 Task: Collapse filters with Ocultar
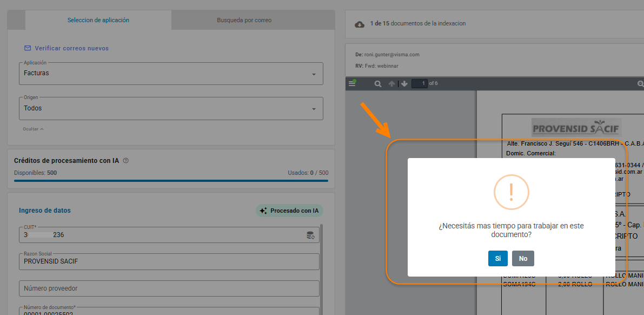point(34,129)
